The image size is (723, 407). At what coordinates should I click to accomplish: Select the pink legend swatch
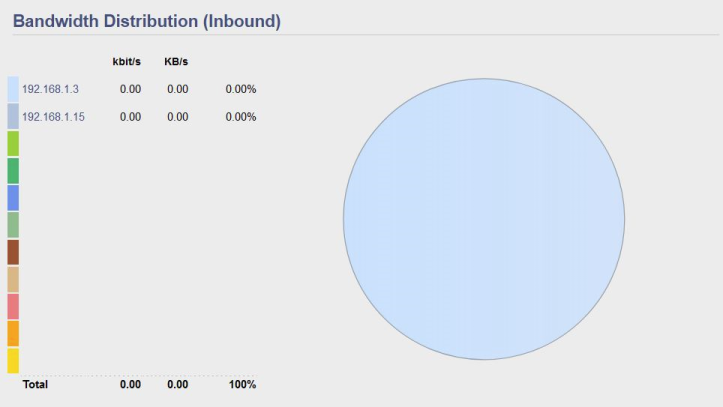tap(13, 307)
